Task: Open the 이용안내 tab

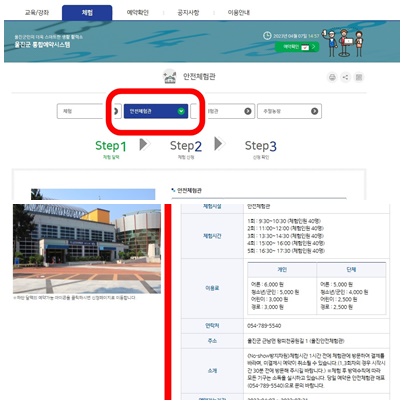Action: point(239,13)
